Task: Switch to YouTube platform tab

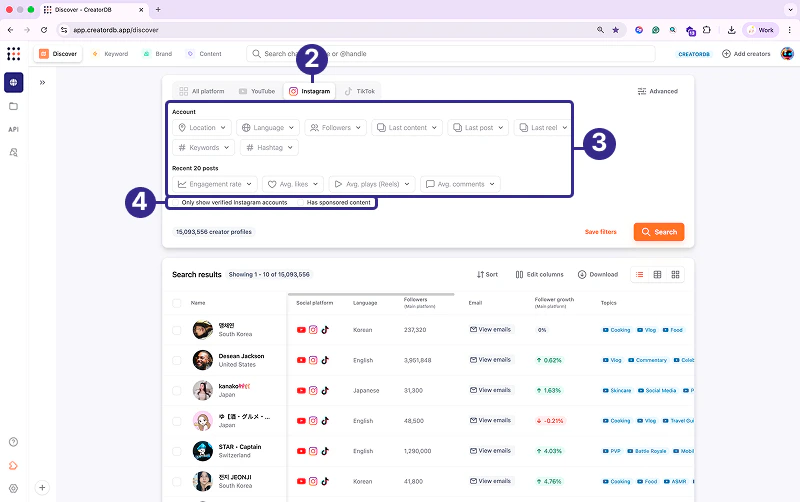Action: point(257,91)
